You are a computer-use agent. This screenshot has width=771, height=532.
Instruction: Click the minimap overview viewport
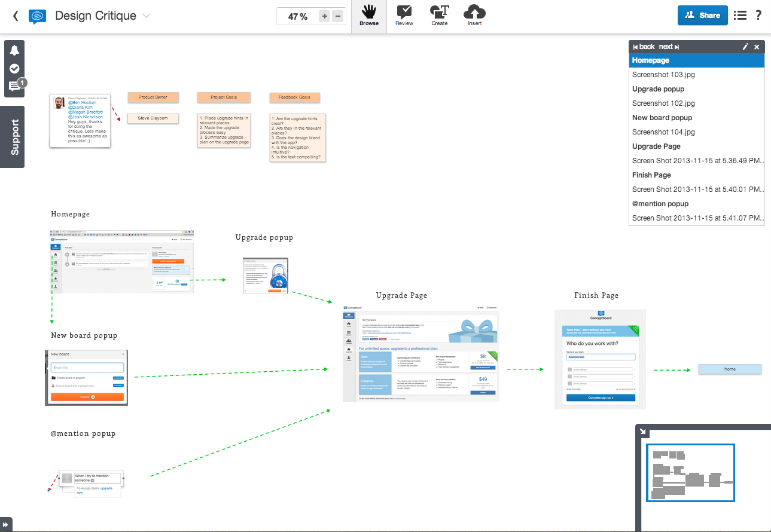(691, 473)
